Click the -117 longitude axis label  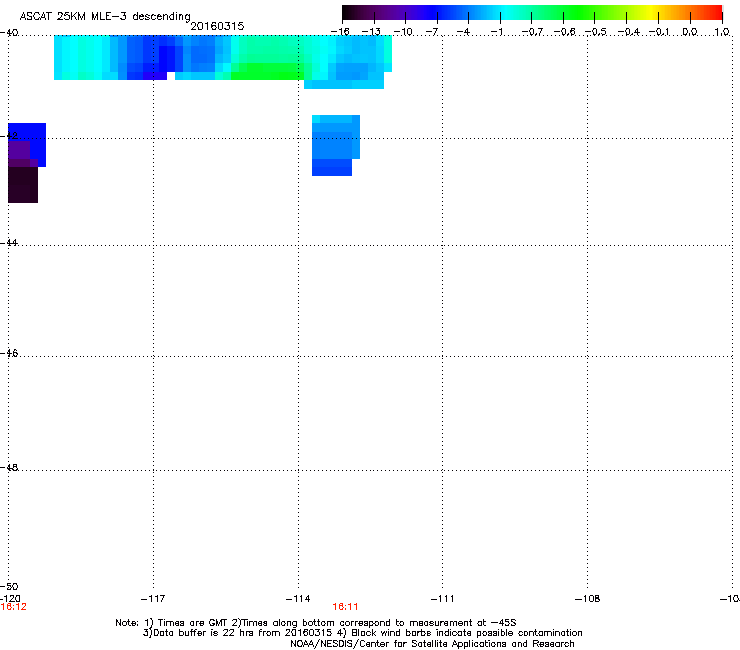pyautogui.click(x=153, y=599)
